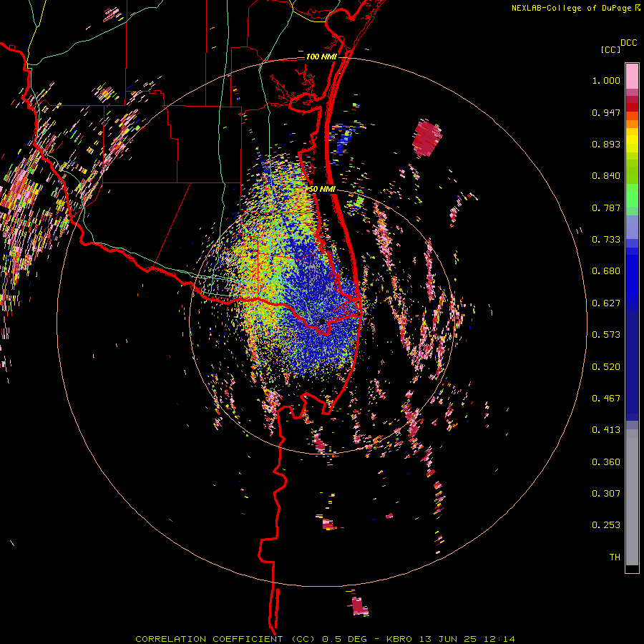Click the dark red rectangular echo northeast of radar
Image resolution: width=644 pixels, height=644 pixels.
[x=428, y=137]
